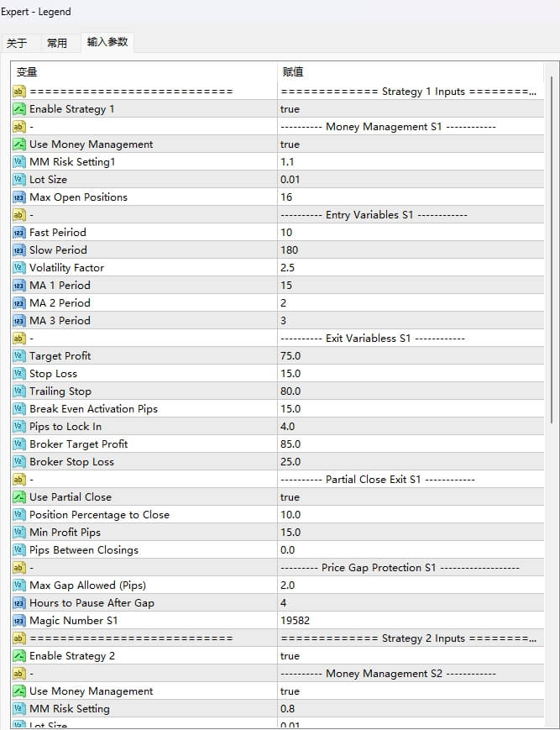Click the integer icon beside Fast Peiriod
This screenshot has height=730, width=560.
pos(19,233)
